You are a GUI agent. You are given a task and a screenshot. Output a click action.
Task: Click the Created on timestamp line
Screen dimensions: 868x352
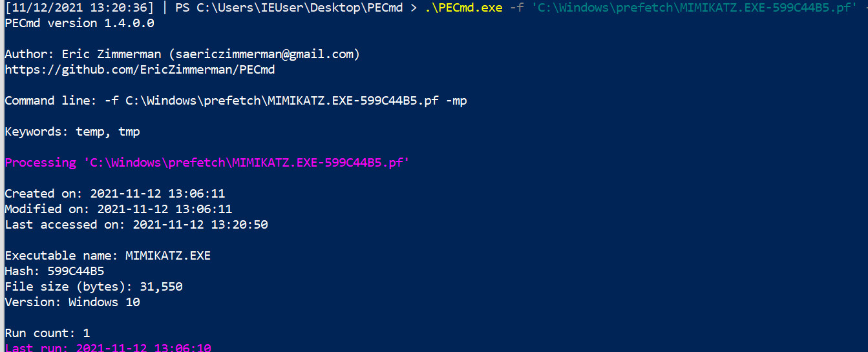pyautogui.click(x=115, y=194)
